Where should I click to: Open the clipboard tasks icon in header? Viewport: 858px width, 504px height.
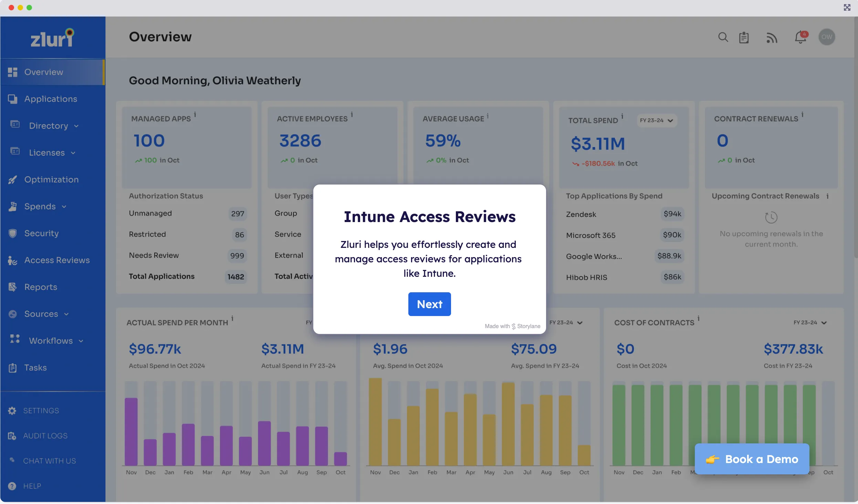[744, 37]
